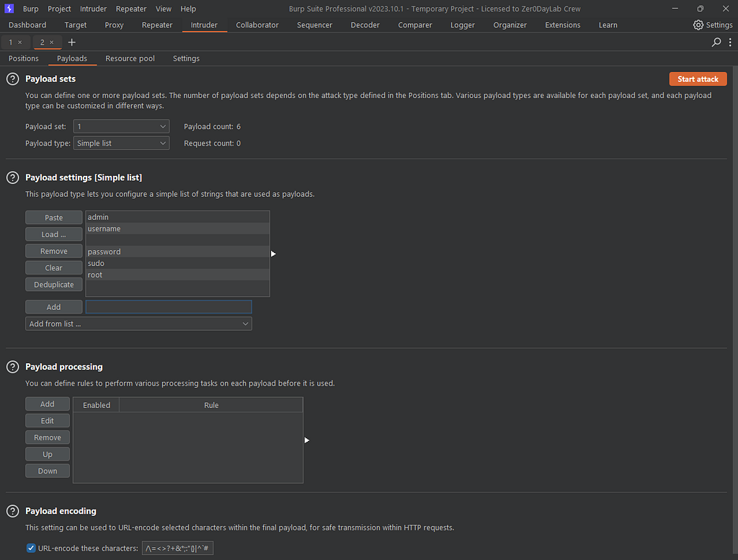Switch to the Comparer tab
Screen dimensions: 738x560
415,25
